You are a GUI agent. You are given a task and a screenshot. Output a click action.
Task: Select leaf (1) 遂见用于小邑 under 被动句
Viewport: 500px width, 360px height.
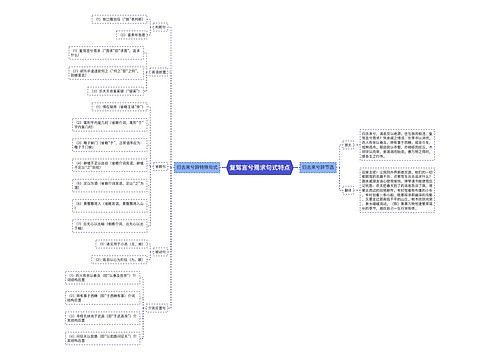pyautogui.click(x=121, y=244)
